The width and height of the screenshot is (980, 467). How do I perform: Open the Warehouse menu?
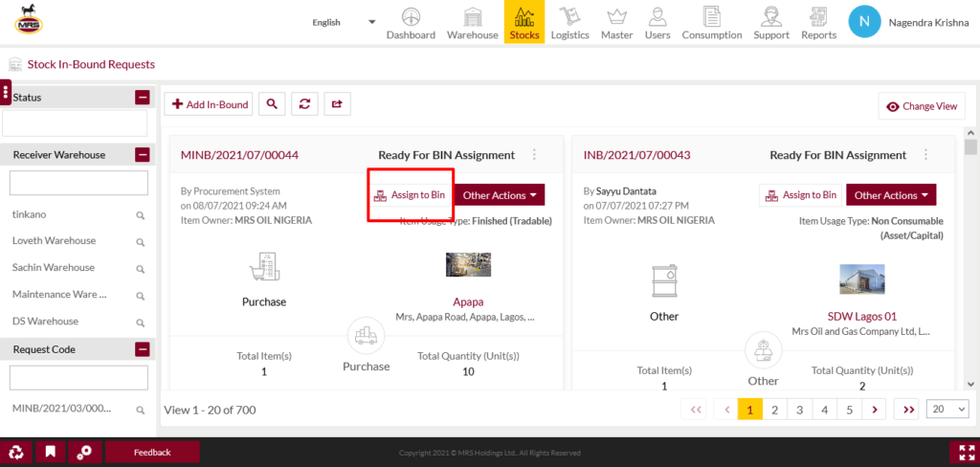click(x=473, y=23)
